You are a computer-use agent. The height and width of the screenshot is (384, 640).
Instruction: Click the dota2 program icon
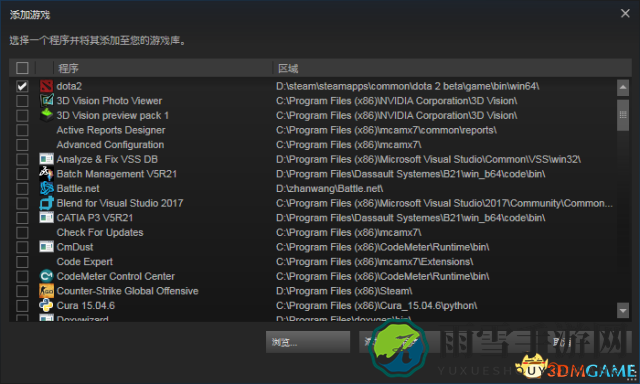pos(46,86)
